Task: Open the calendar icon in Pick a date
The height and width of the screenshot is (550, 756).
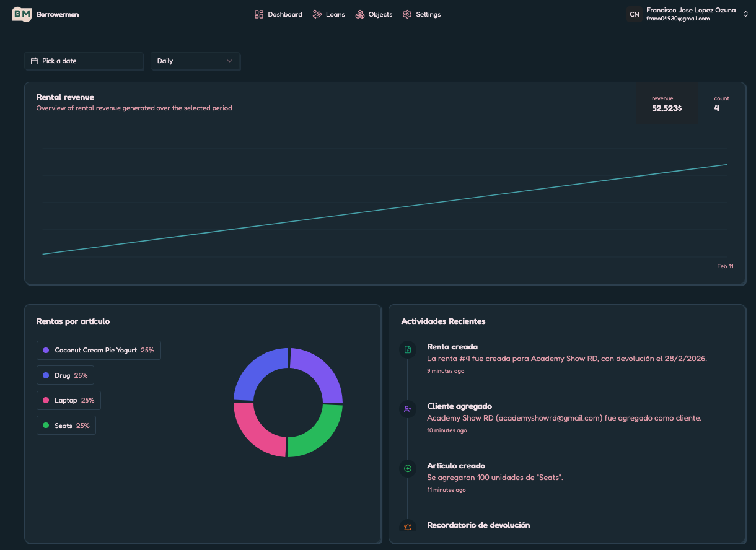Action: 35,61
